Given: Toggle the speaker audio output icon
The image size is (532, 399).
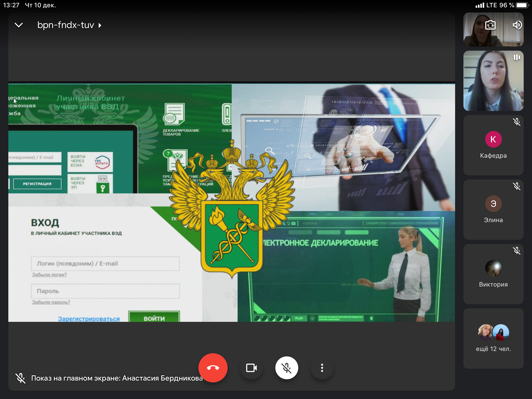Looking at the screenshot, I should pos(517,25).
